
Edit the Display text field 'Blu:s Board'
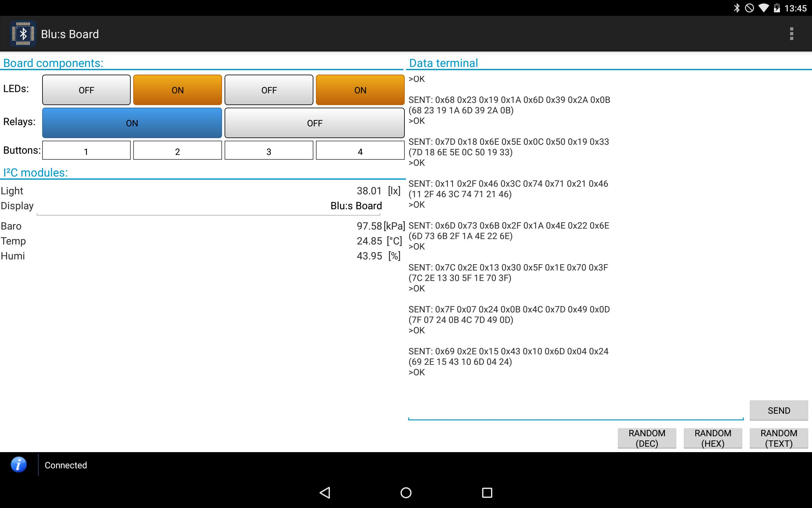click(208, 206)
